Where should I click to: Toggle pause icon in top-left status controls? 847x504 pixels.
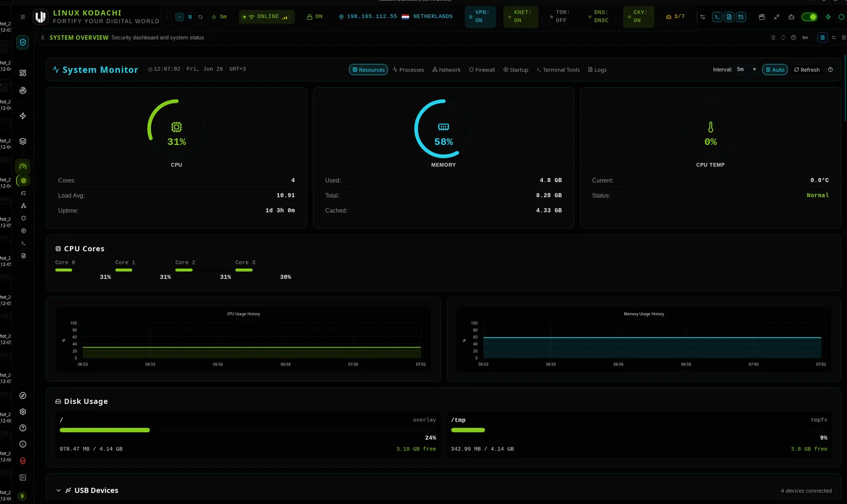190,17
